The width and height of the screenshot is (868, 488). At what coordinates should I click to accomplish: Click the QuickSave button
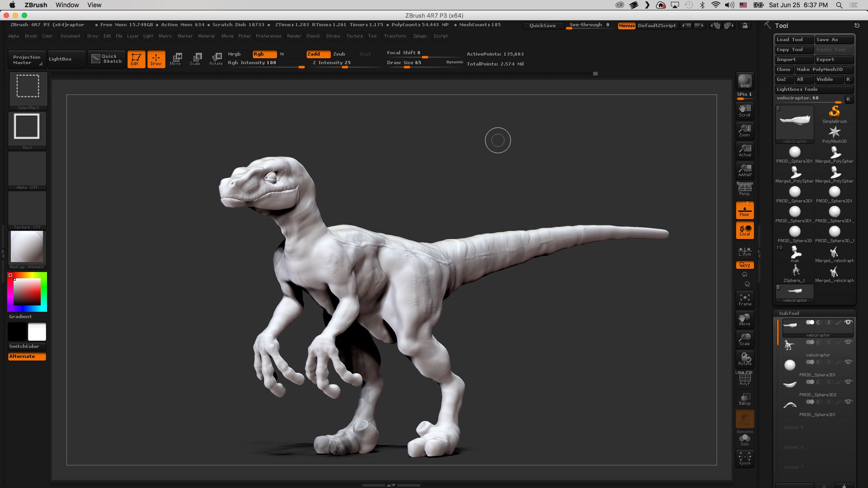click(x=542, y=26)
